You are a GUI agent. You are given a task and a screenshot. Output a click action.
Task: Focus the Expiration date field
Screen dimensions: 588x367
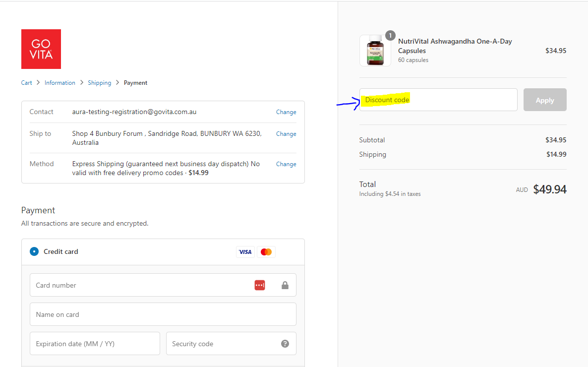[95, 344]
